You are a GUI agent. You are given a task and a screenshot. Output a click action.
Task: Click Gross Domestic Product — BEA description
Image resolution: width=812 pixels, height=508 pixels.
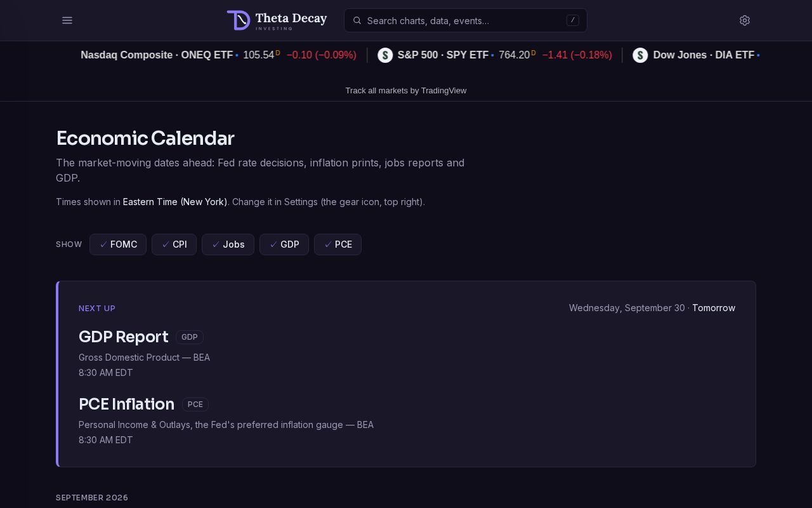tap(144, 358)
